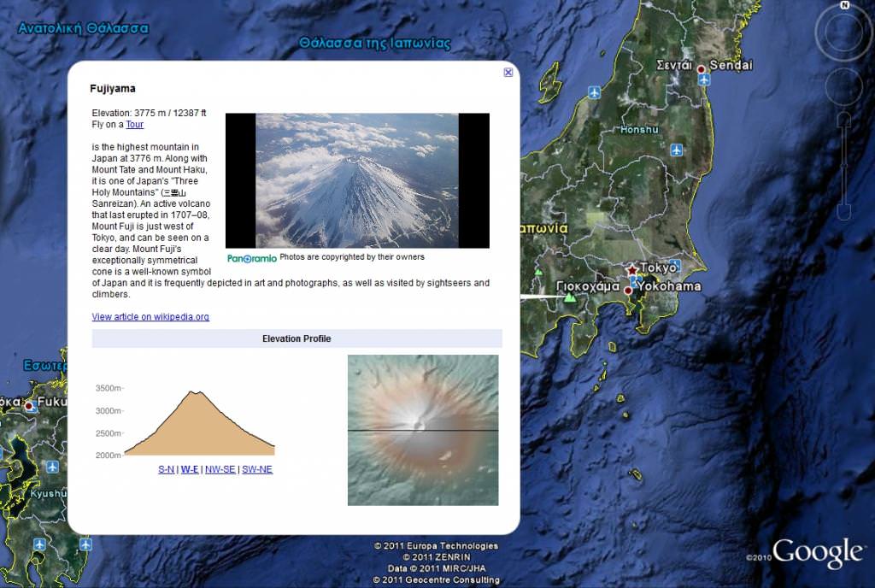Select the Sendai city dot marker
The image size is (875, 588).
[x=702, y=68]
